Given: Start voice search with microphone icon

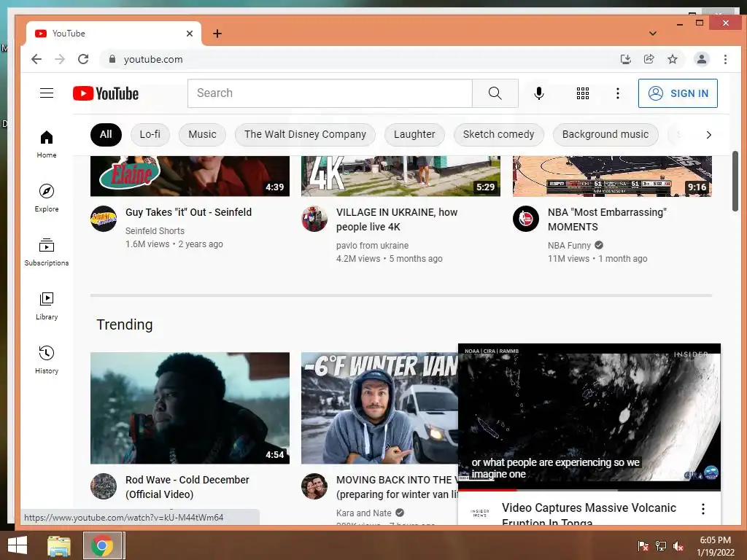Looking at the screenshot, I should 539,93.
